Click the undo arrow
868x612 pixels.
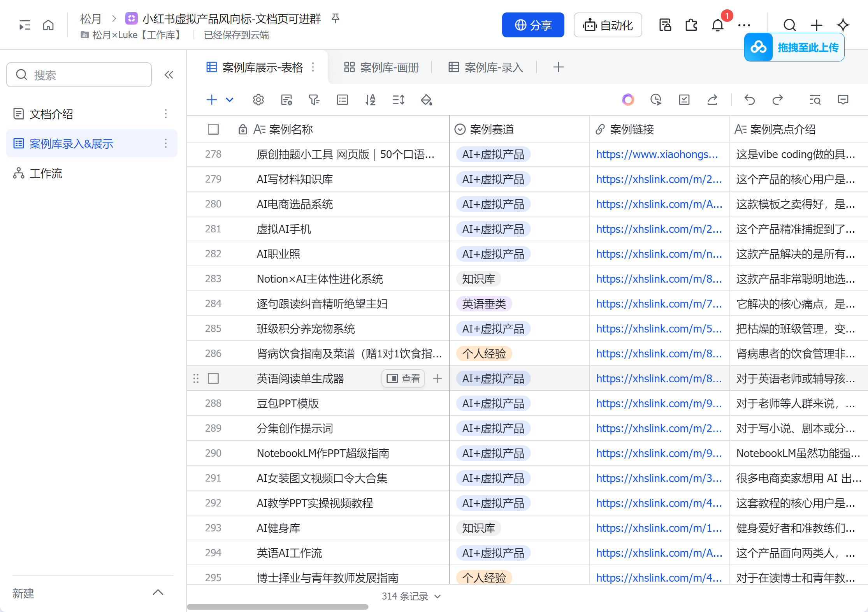point(749,100)
